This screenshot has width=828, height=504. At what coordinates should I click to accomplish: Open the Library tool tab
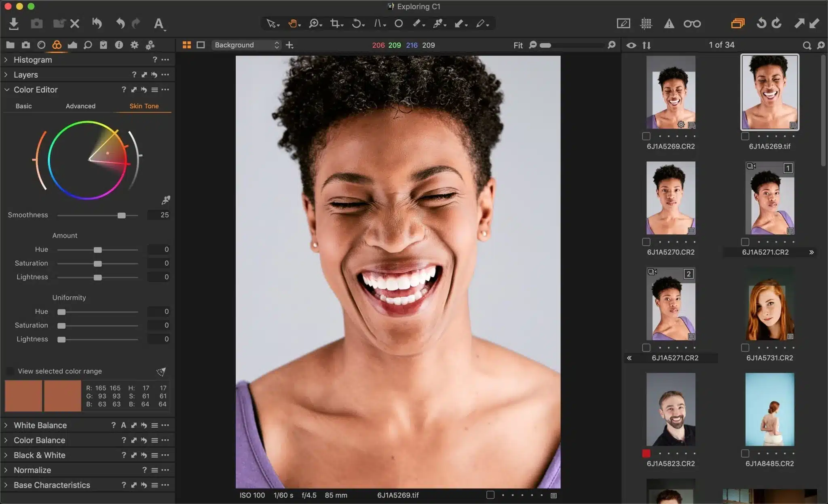(x=10, y=45)
